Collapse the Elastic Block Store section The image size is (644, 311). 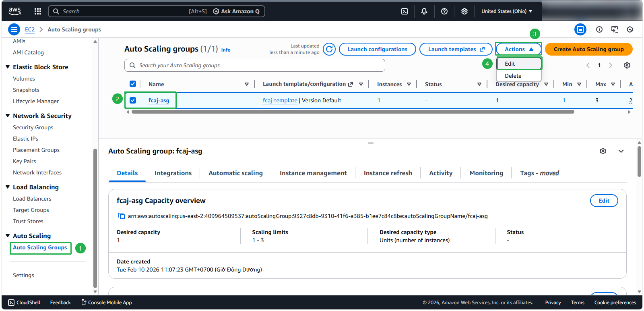coord(8,67)
